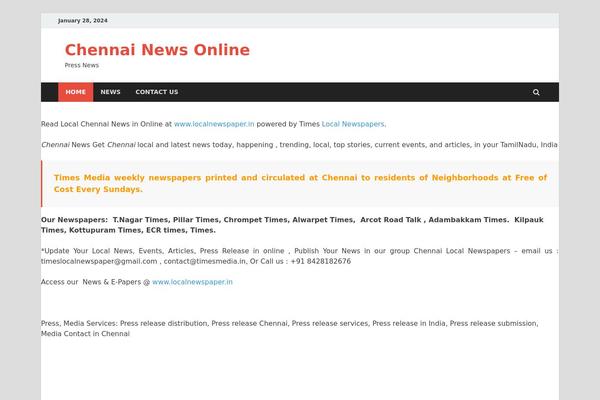Select the January 28, 2024 date text
The image size is (600, 400).
coord(83,21)
